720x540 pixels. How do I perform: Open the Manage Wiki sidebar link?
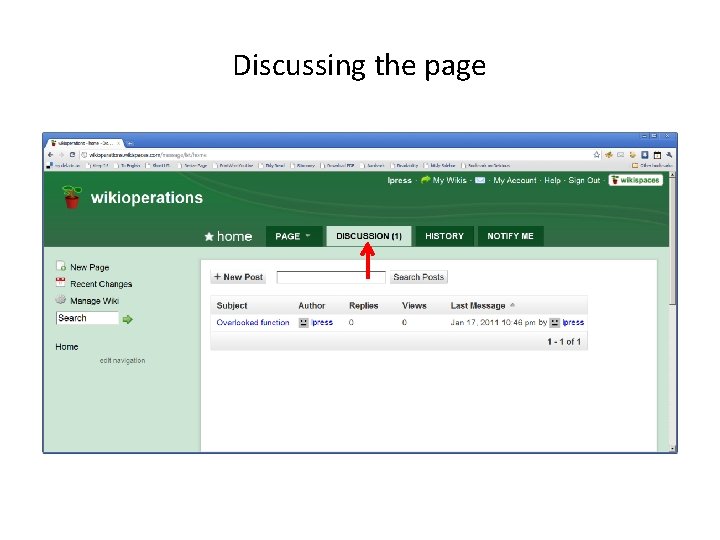(x=94, y=301)
